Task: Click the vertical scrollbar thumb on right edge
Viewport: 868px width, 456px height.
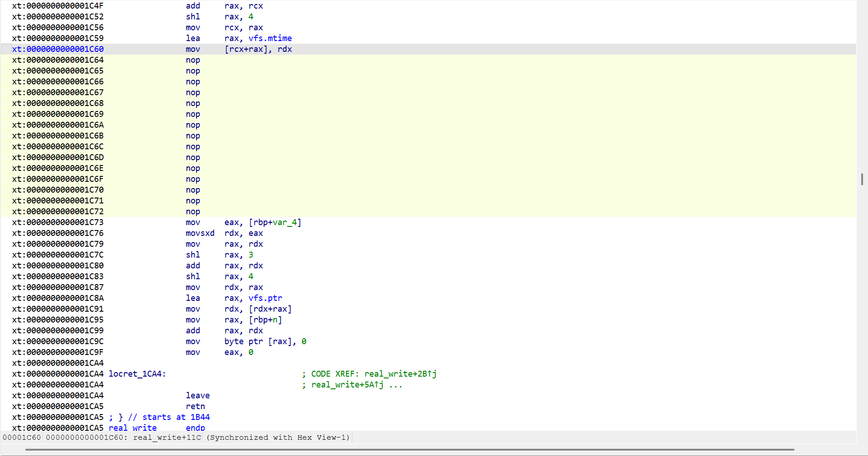Action: (x=862, y=179)
